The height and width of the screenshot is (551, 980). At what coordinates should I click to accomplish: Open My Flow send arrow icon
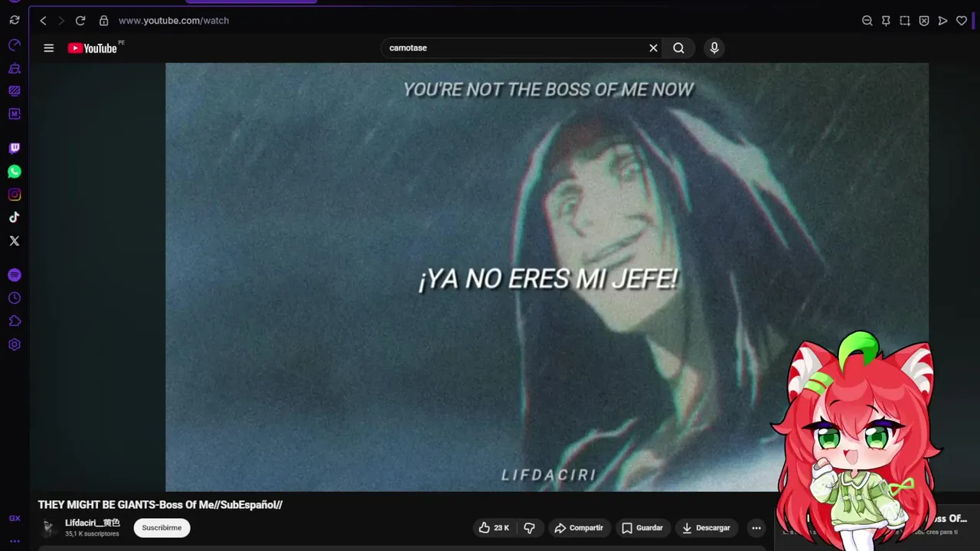942,21
